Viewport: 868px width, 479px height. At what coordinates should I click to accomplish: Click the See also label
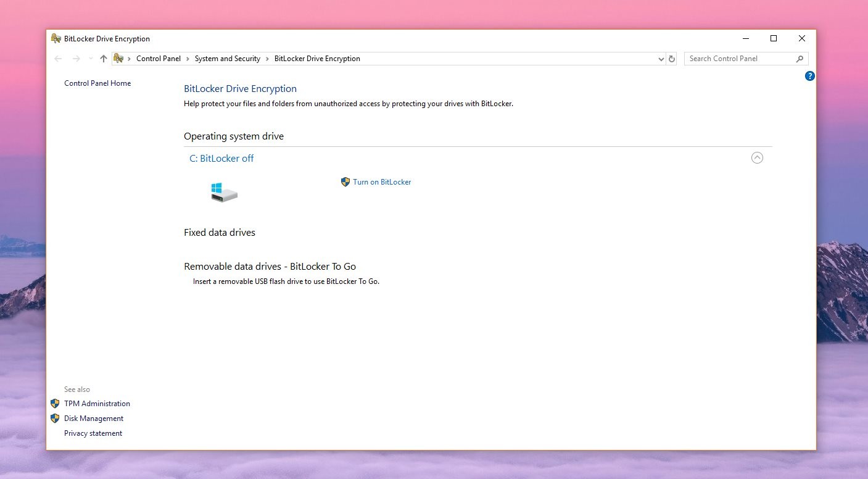point(77,389)
